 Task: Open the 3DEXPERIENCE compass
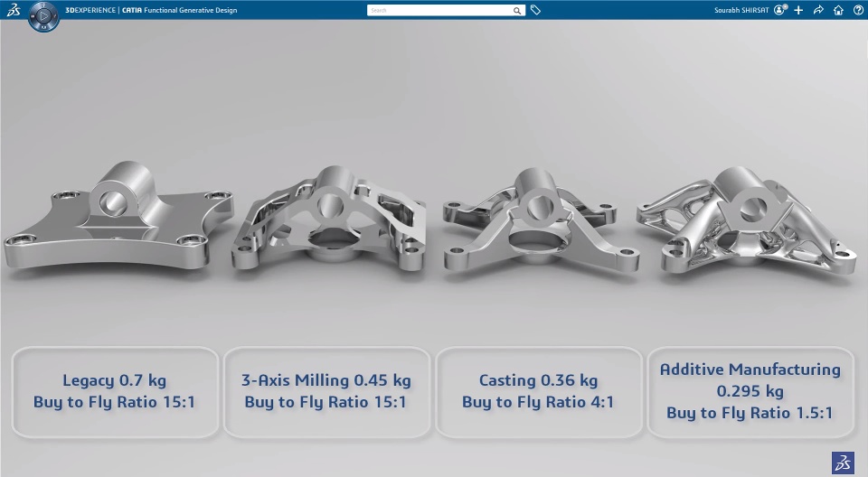(43, 16)
